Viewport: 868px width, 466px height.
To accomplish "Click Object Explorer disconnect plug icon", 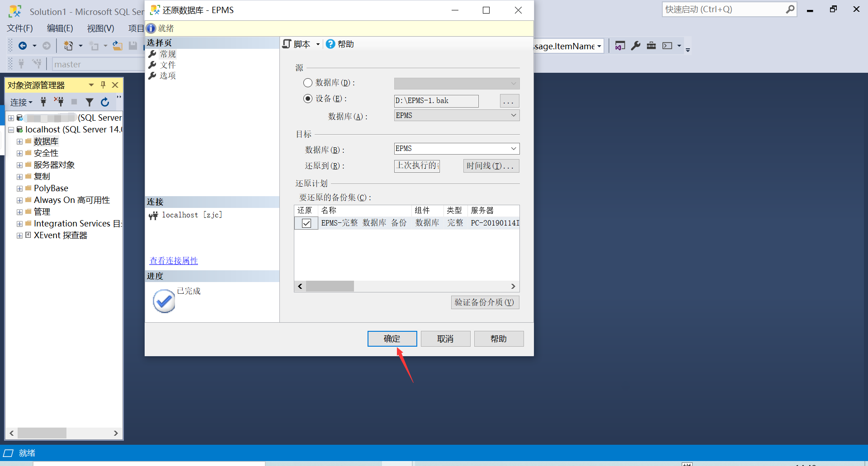I will point(59,102).
